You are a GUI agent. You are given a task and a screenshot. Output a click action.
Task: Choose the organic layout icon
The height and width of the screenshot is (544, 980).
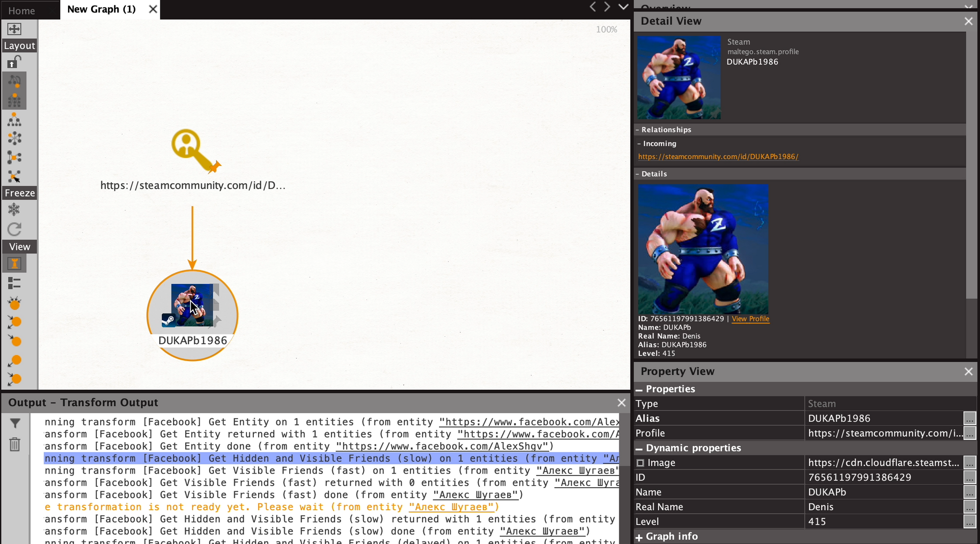pos(14,158)
